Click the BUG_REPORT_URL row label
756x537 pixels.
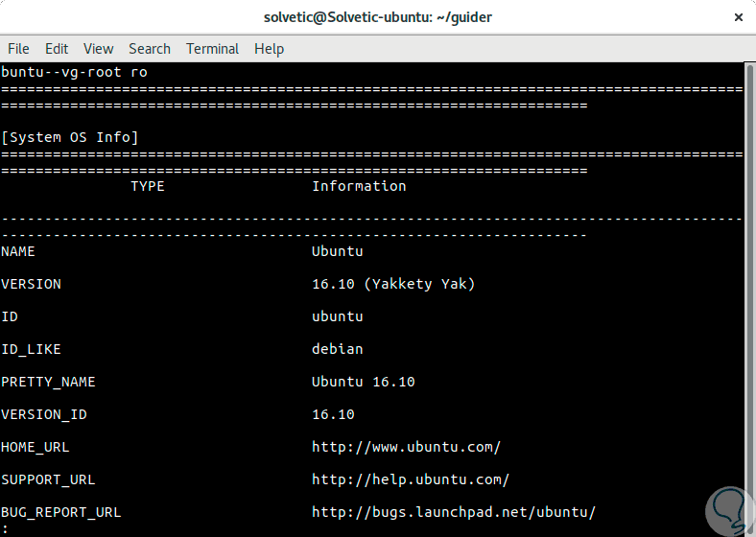click(x=61, y=512)
